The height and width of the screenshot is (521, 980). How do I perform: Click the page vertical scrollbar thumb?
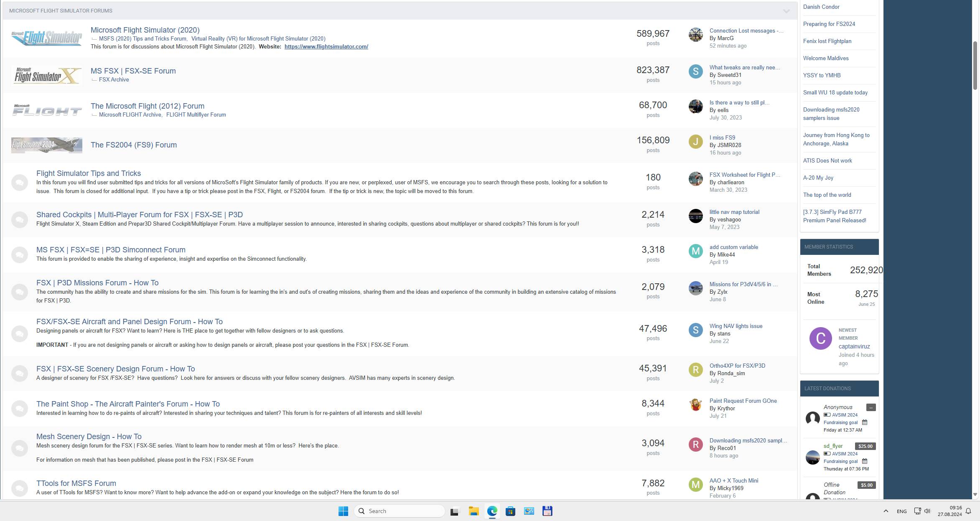tap(975, 65)
